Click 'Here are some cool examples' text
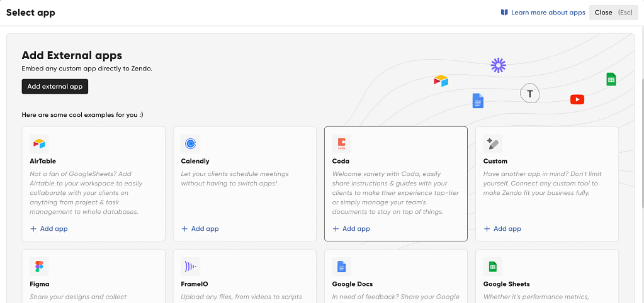This screenshot has width=644, height=303. click(82, 115)
